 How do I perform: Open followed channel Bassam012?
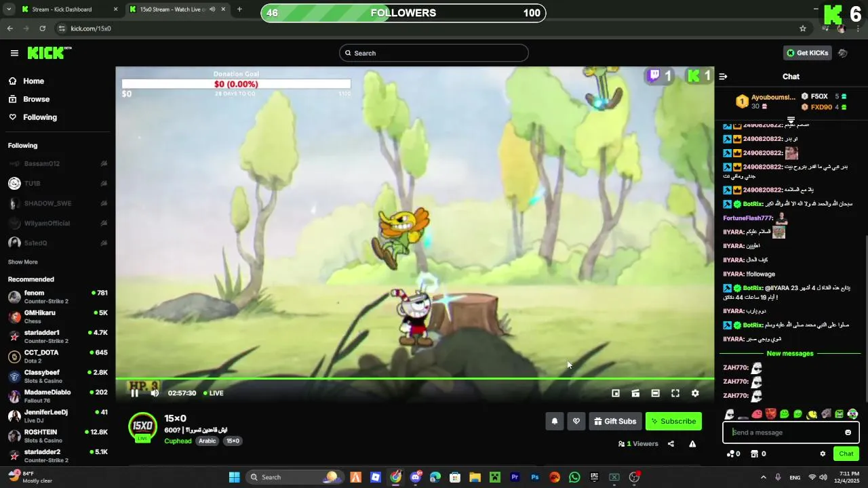58,164
